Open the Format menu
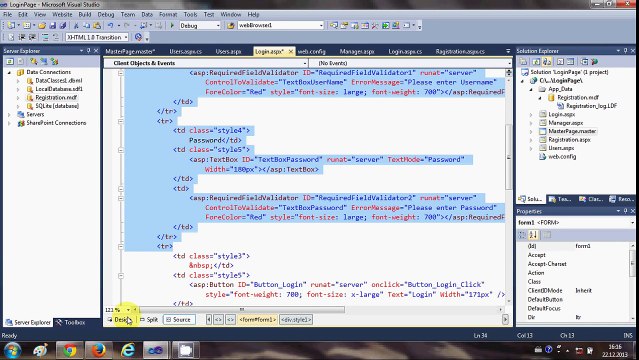The width and height of the screenshot is (639, 360). [168, 14]
